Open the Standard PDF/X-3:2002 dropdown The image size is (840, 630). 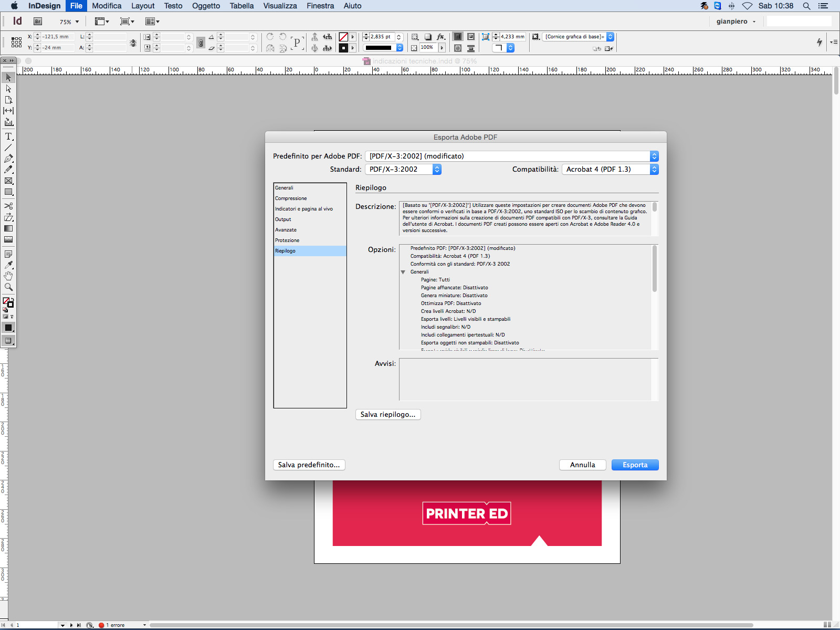coord(403,169)
